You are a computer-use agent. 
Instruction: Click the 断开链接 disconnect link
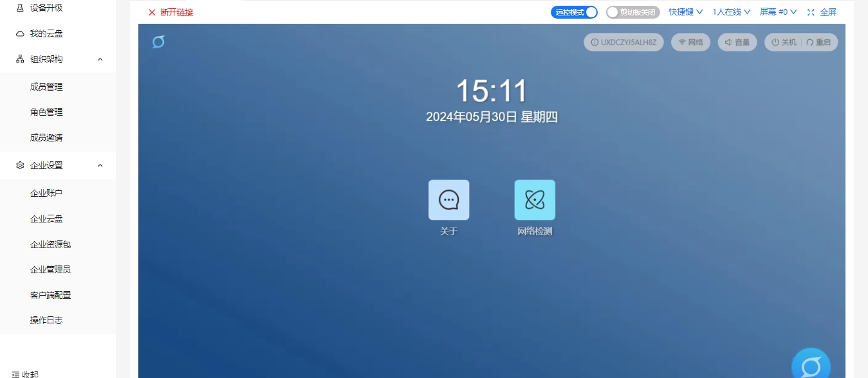[177, 12]
